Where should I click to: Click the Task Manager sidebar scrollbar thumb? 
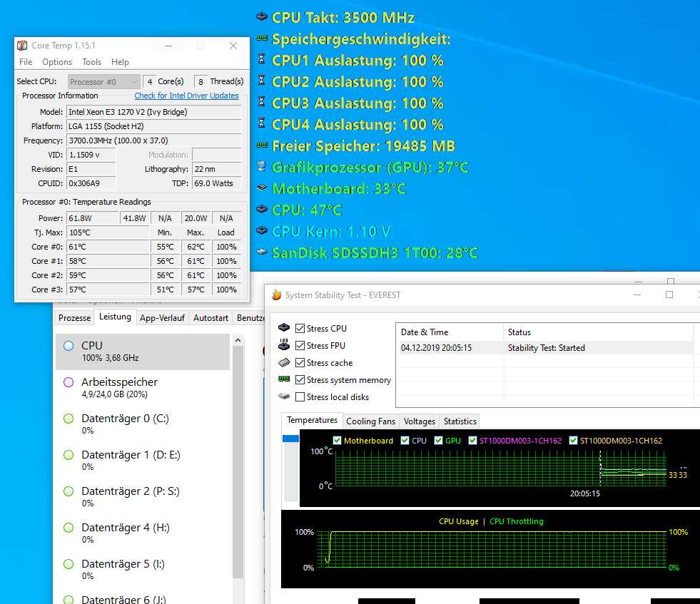(238, 461)
